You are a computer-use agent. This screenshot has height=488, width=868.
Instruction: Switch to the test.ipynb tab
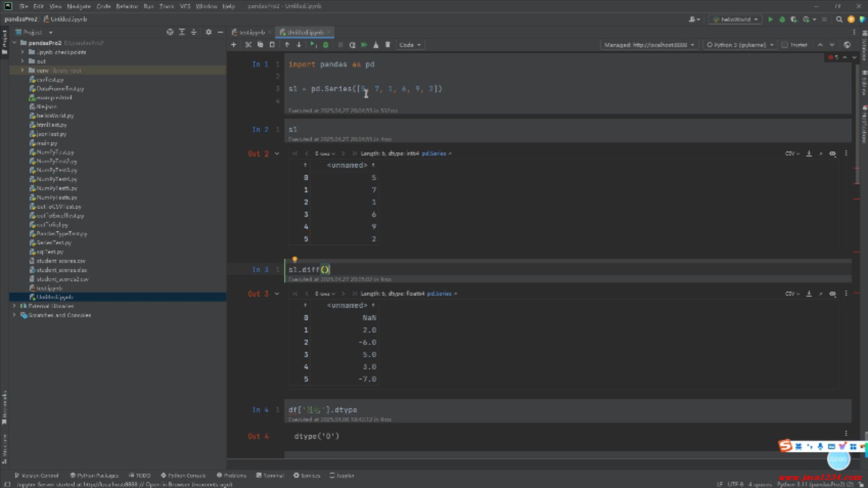click(252, 32)
